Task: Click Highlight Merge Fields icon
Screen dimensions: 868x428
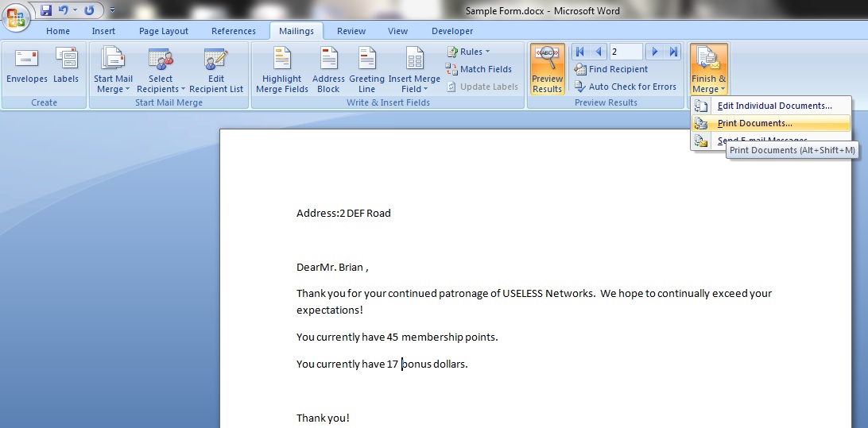Action: (x=281, y=71)
